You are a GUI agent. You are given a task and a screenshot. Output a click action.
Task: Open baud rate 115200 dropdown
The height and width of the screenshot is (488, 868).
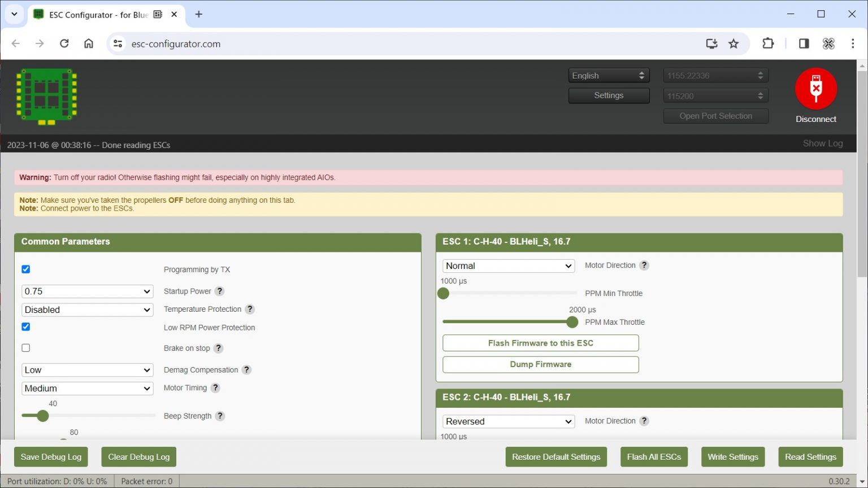[716, 96]
